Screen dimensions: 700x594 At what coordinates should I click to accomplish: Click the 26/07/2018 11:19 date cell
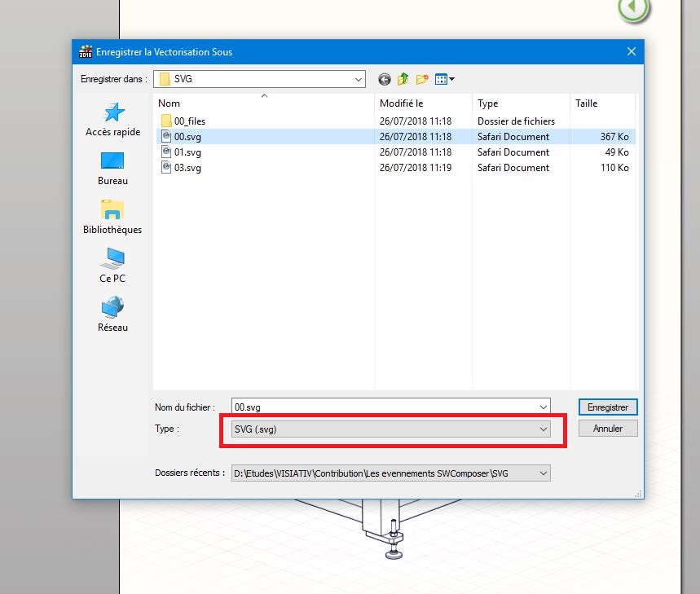pyautogui.click(x=416, y=168)
